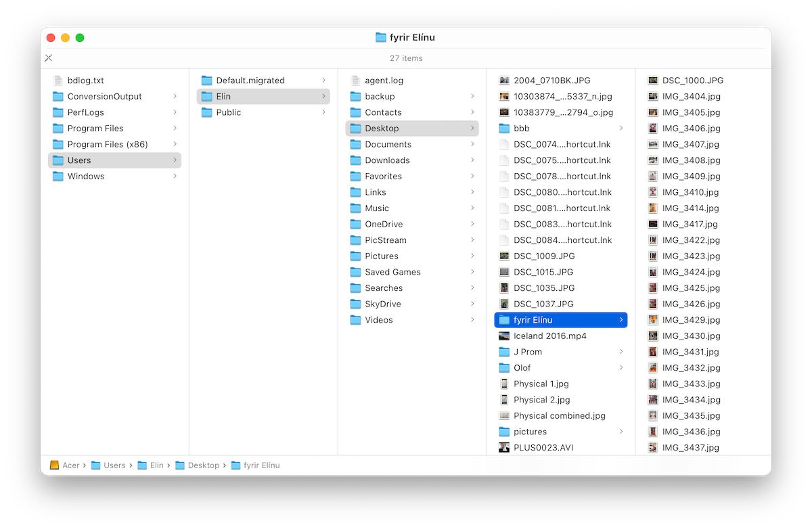
Task: Click the SkyDrive folder icon
Action: point(356,304)
